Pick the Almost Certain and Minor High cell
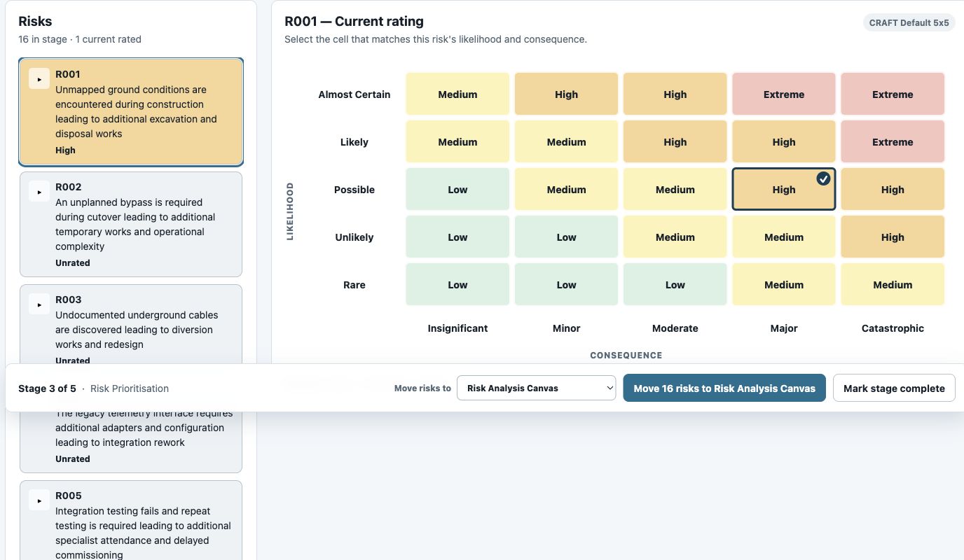This screenshot has width=964, height=560. (566, 94)
